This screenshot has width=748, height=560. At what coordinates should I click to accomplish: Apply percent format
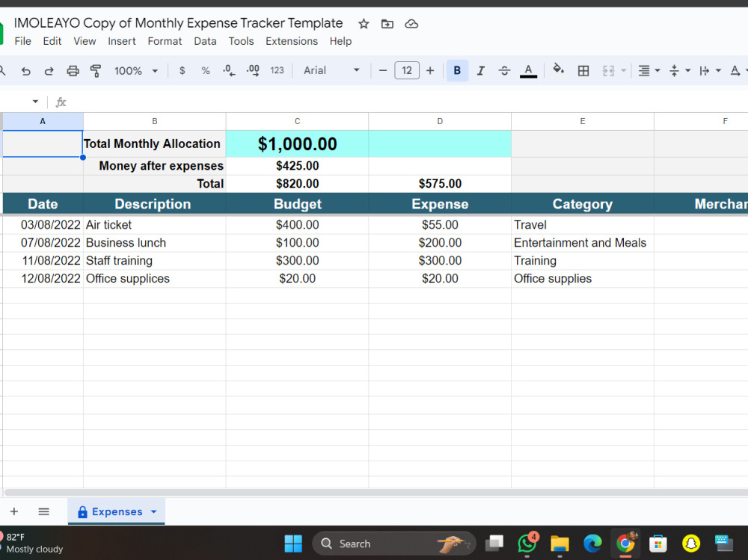click(x=206, y=70)
